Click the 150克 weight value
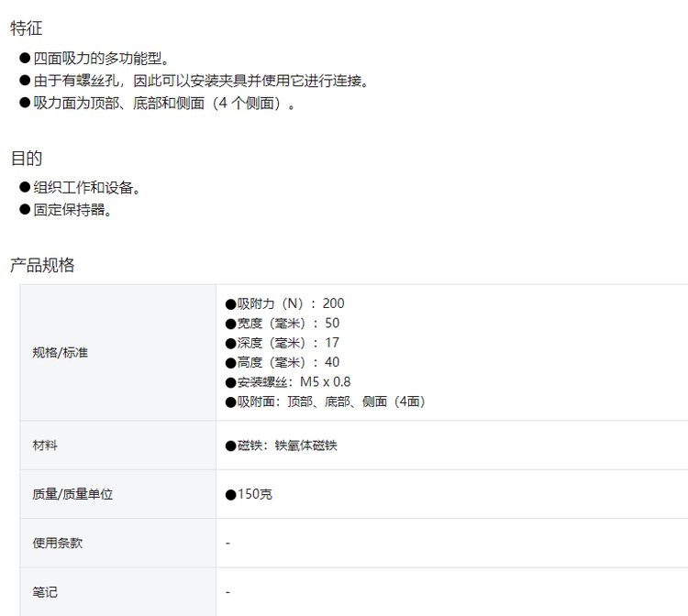 click(250, 494)
